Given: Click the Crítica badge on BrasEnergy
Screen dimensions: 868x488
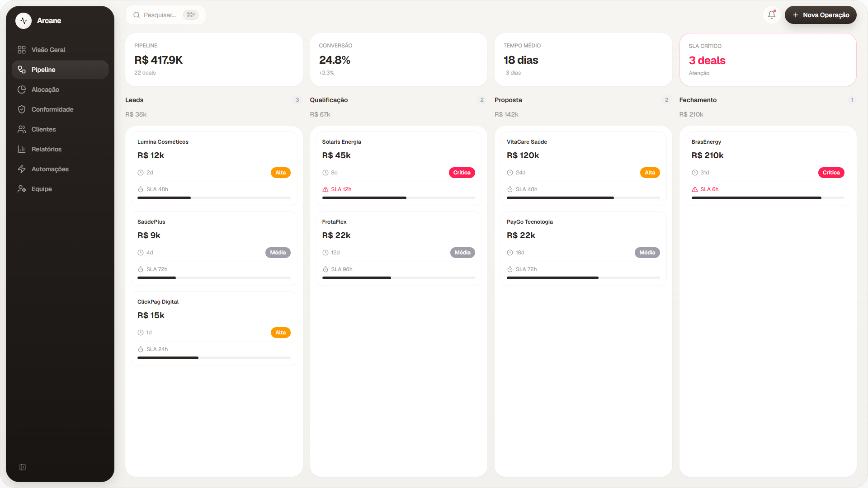Looking at the screenshot, I should pyautogui.click(x=831, y=173).
